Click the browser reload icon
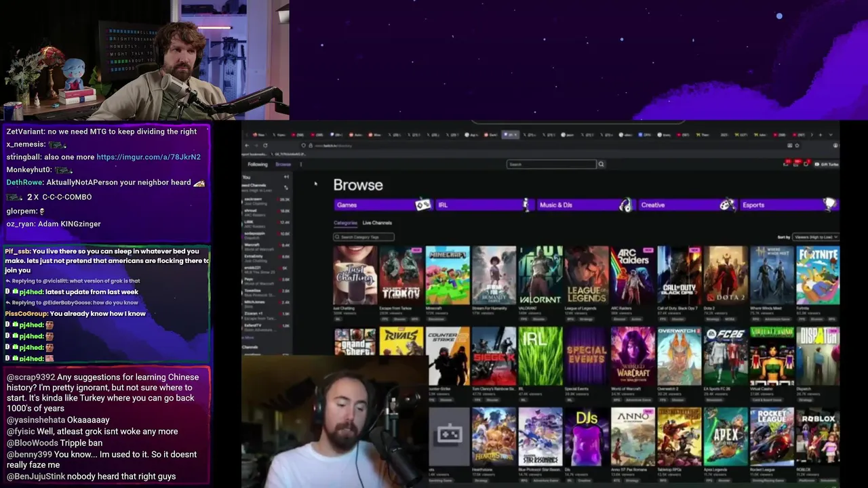Image resolution: width=868 pixels, height=488 pixels. (265, 145)
